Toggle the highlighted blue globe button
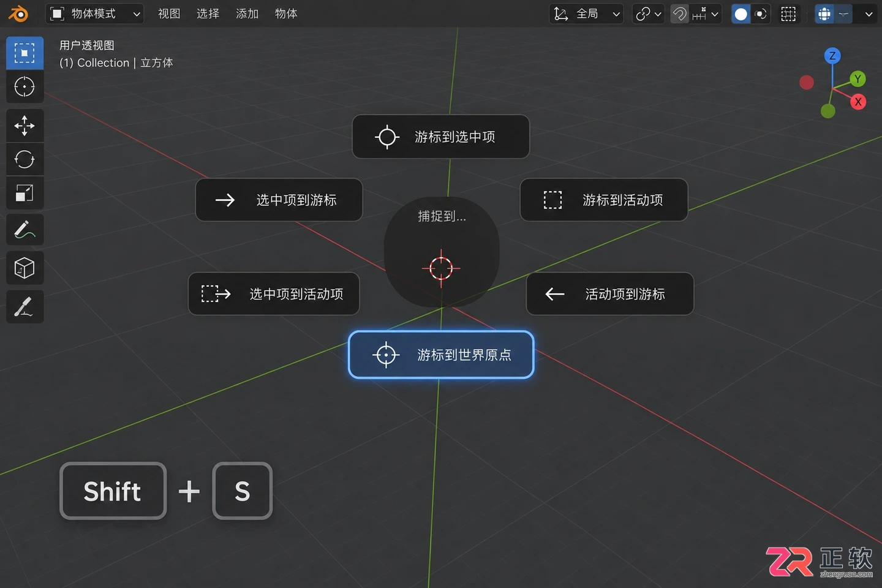This screenshot has height=588, width=882. pyautogui.click(x=824, y=14)
